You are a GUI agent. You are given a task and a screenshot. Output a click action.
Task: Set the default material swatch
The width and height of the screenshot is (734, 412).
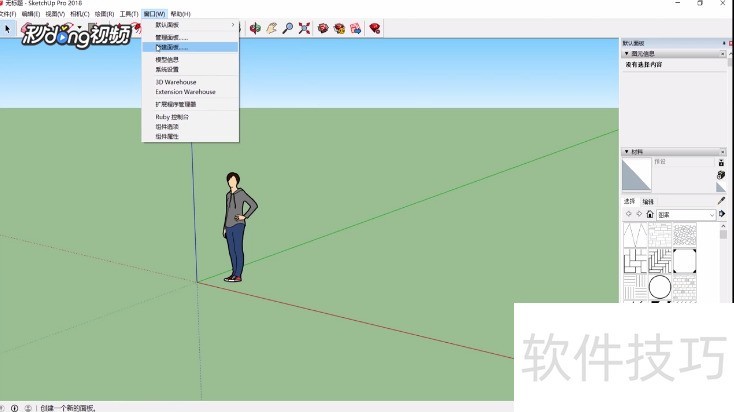pos(721,187)
